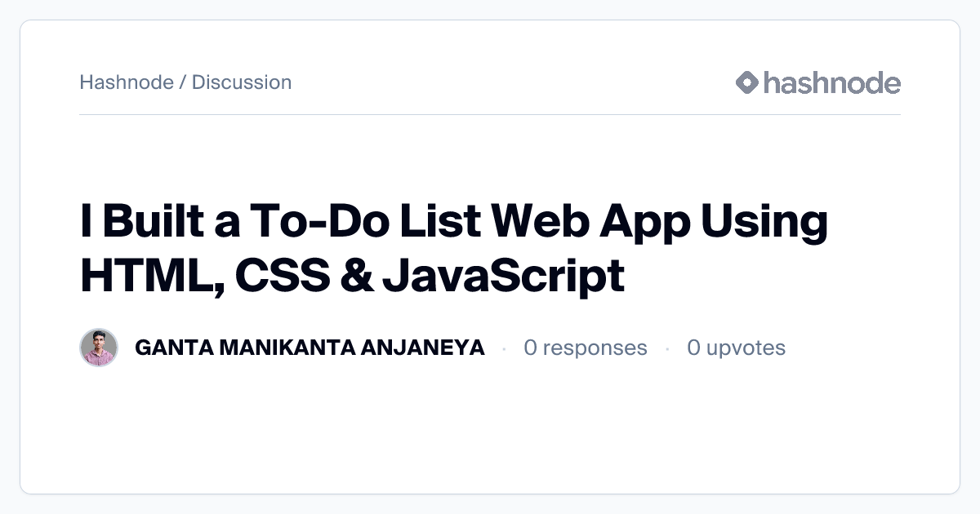This screenshot has height=514, width=980.
Task: Open the Hashnode / Discussion breadcrumb
Action: [x=185, y=82]
